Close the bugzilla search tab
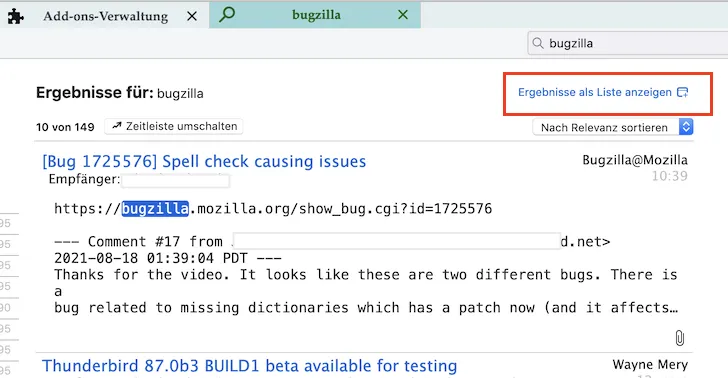This screenshot has height=378, width=728. (x=403, y=15)
